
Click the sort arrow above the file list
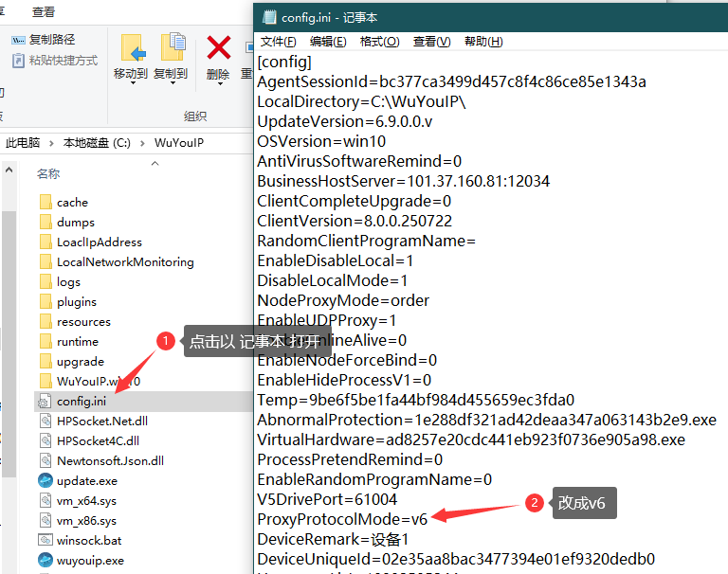155,163
